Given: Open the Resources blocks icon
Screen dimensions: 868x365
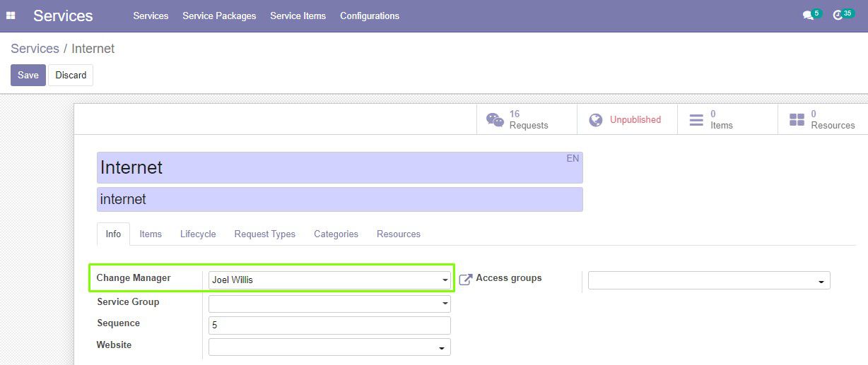Looking at the screenshot, I should 797,120.
